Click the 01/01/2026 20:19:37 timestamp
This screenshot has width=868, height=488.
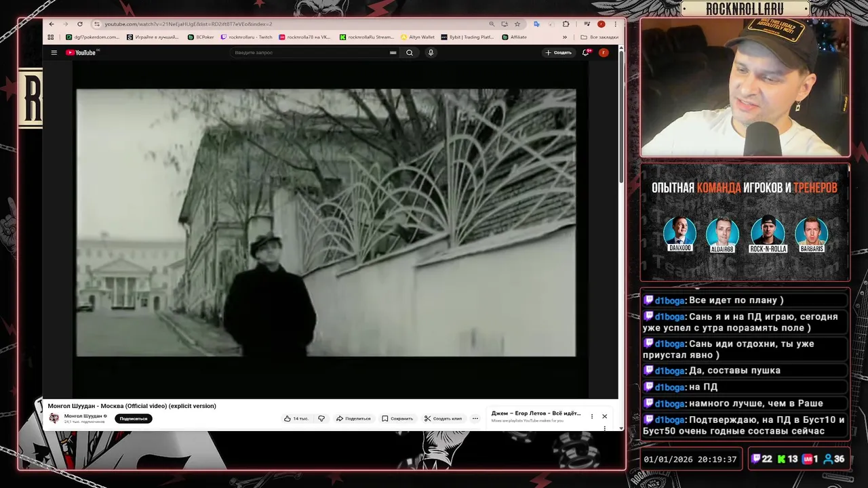(690, 460)
